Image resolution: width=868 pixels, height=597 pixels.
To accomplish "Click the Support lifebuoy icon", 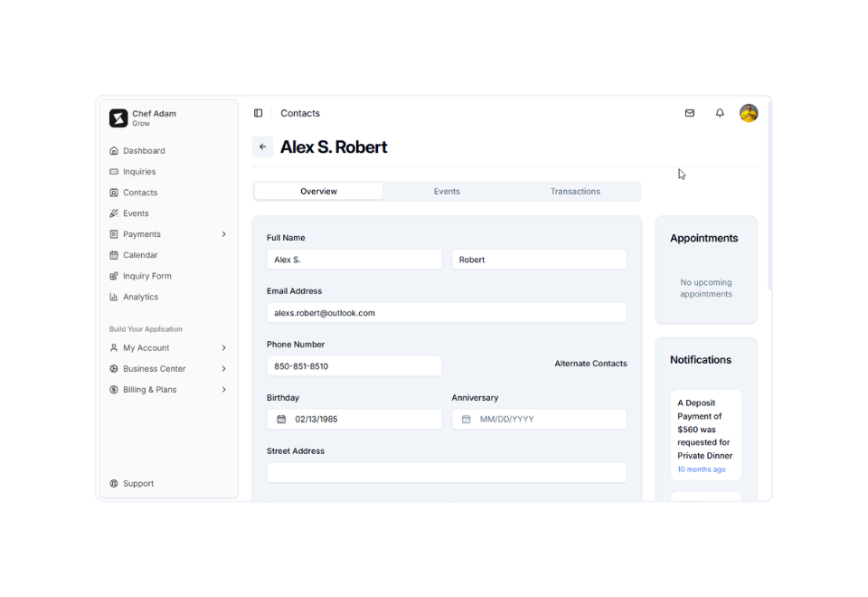I will 114,483.
